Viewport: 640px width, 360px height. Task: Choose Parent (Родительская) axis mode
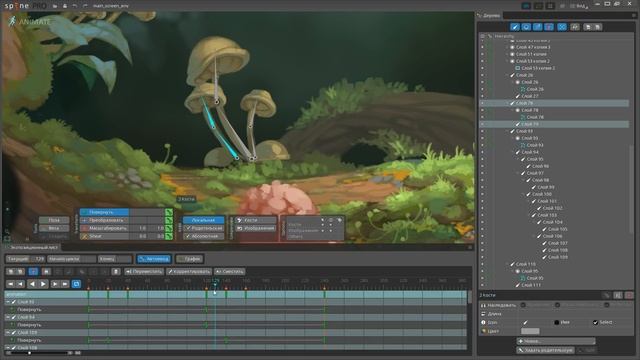point(204,228)
